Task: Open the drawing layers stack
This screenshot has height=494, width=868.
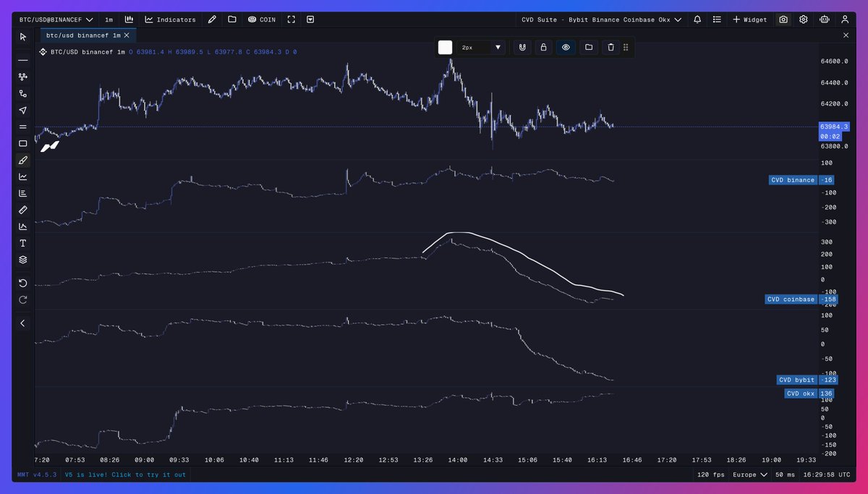Action: 23,260
